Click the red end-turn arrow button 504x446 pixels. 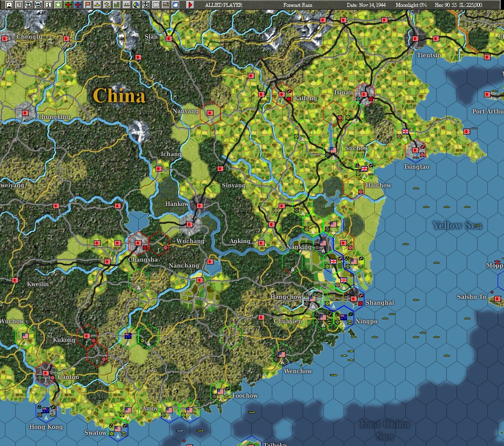(x=190, y=4)
